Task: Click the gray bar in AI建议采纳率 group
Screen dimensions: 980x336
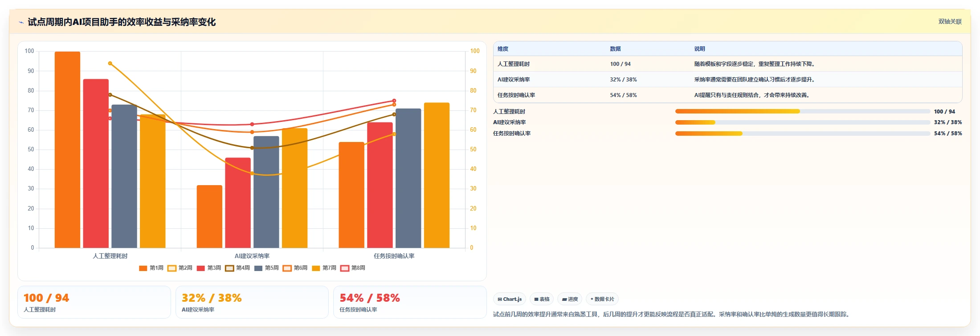Action: [266, 192]
